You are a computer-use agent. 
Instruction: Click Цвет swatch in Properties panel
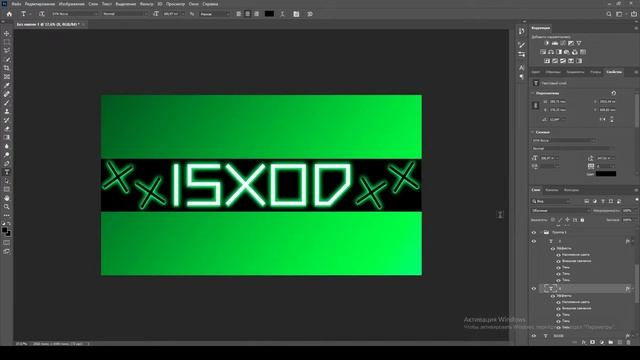tap(606, 174)
